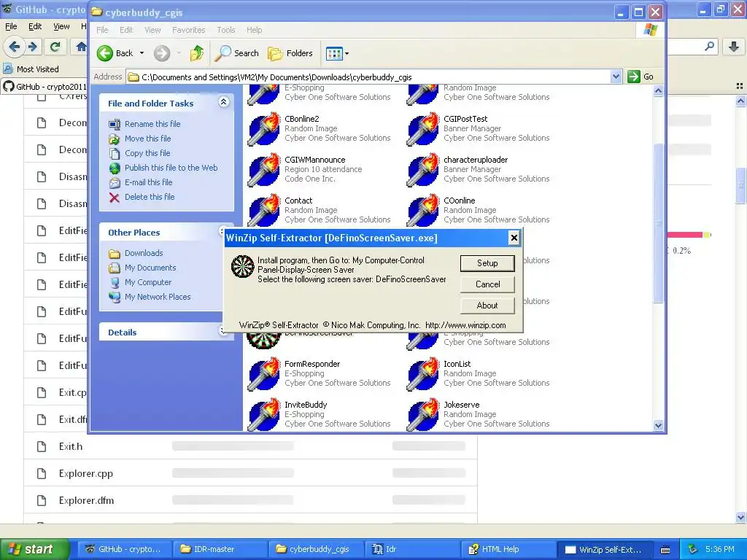Select the Jokeserve file icon
Viewport: 747px width, 560px height.
tap(423, 414)
